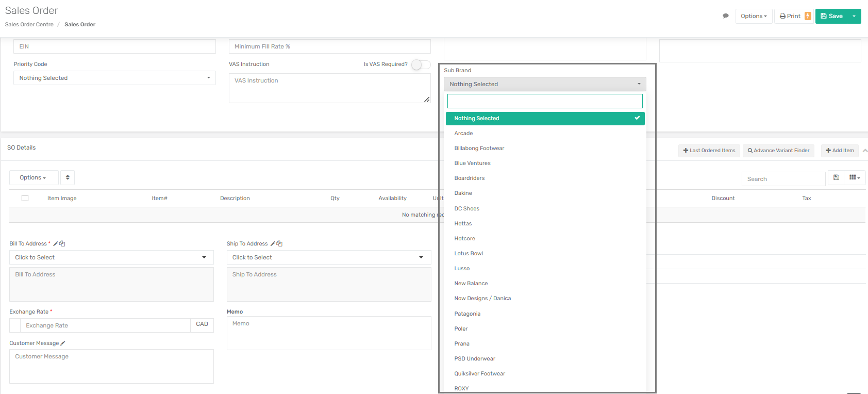The image size is (868, 394).
Task: Open the Priority Code dropdown
Action: 114,78
